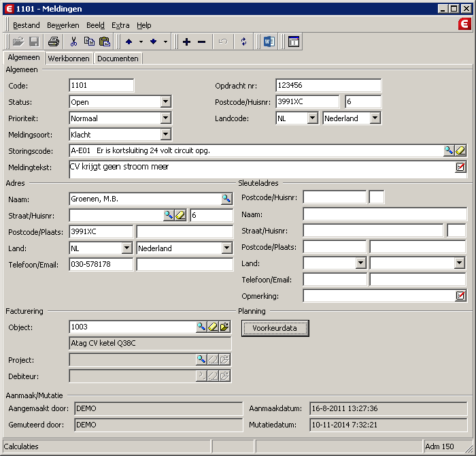
Task: Clear Straat field with eraser icon
Action: (180, 215)
